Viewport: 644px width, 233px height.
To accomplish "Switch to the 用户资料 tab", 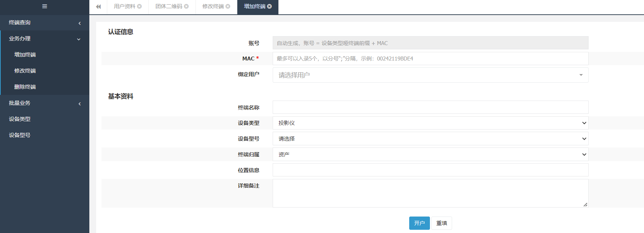I will point(124,6).
